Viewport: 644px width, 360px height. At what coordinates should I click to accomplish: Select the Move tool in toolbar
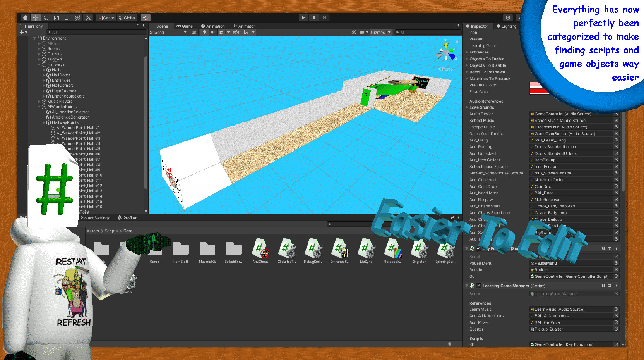pos(36,18)
